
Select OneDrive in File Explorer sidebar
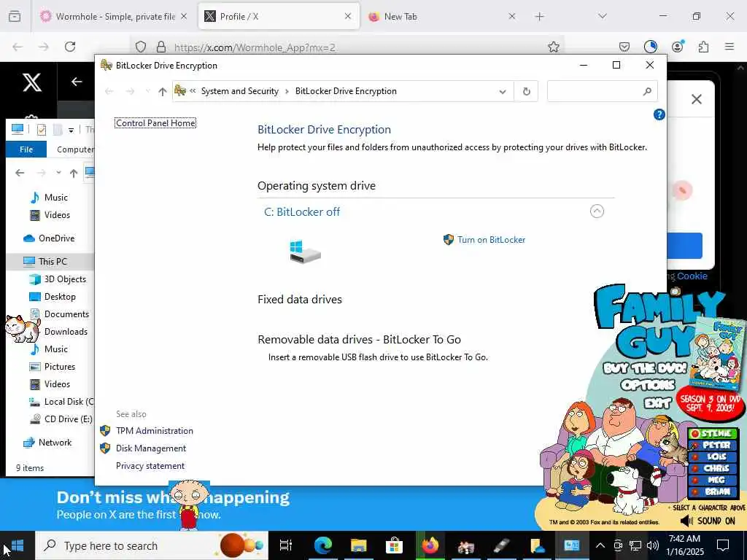(x=56, y=238)
